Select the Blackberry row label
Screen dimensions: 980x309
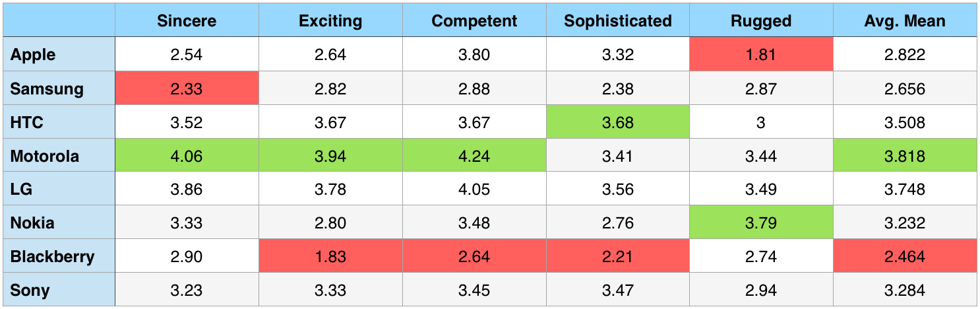pyautogui.click(x=53, y=257)
